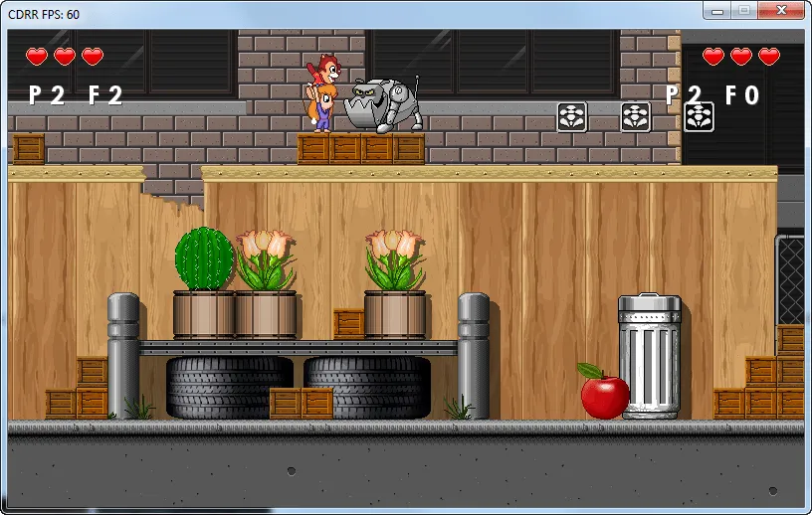Click the crate row under the characters

coord(361,149)
